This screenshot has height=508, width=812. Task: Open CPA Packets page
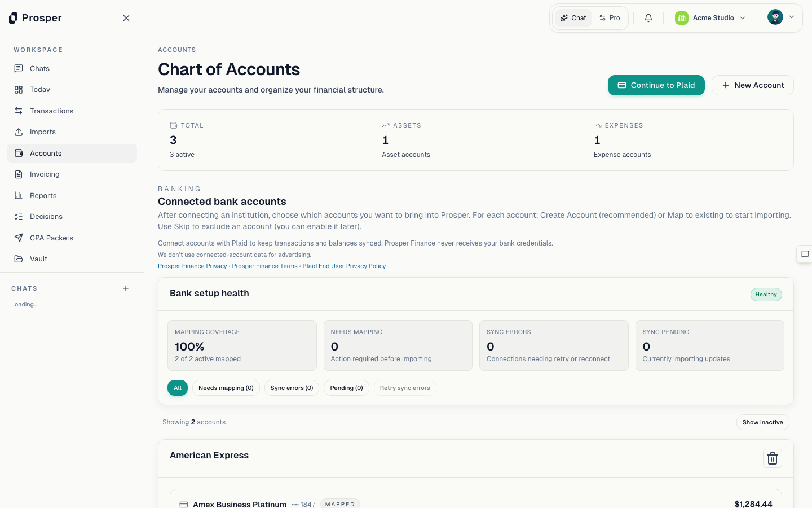72,238
